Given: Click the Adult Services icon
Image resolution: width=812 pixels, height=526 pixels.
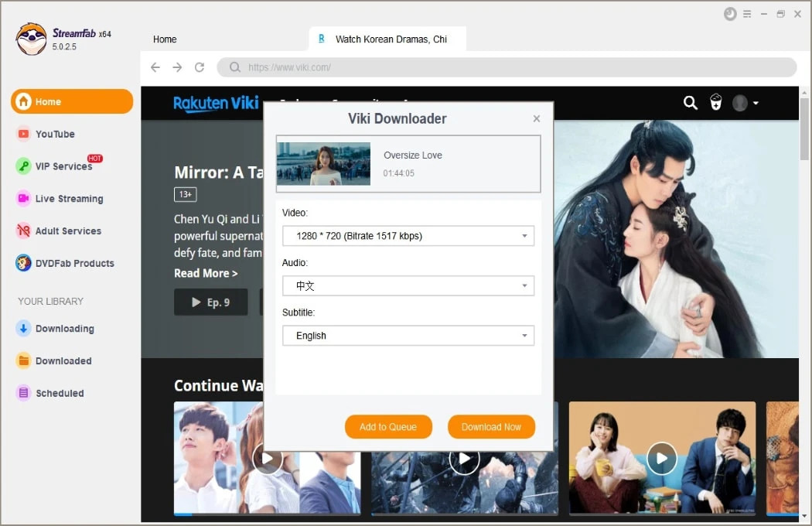Looking at the screenshot, I should (23, 231).
